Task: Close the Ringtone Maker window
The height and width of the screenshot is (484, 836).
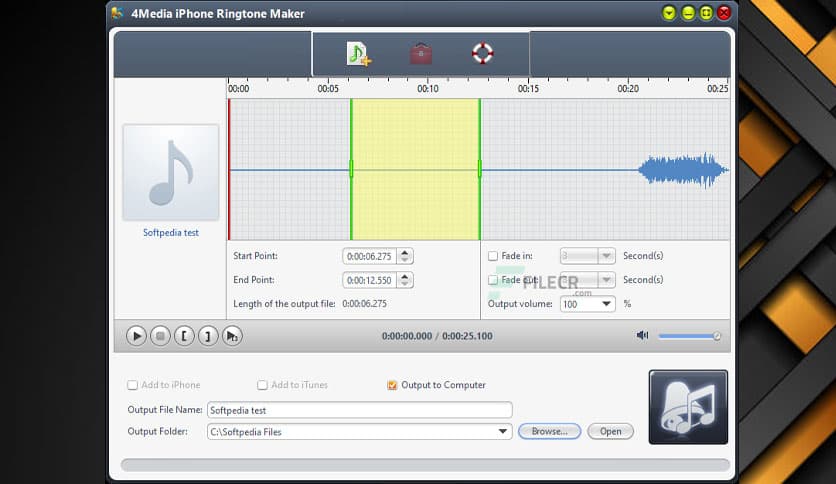Action: point(724,13)
